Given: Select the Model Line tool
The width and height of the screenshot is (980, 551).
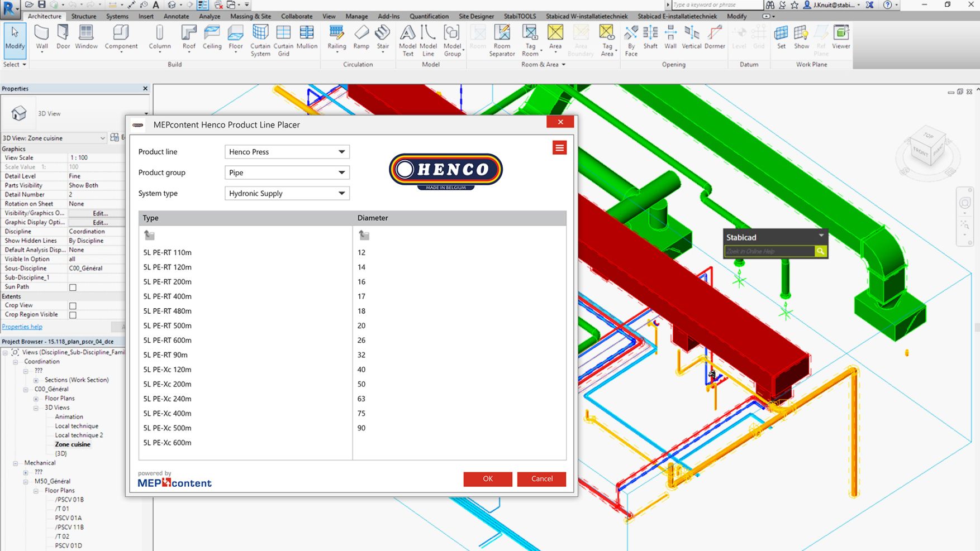Looking at the screenshot, I should point(428,41).
